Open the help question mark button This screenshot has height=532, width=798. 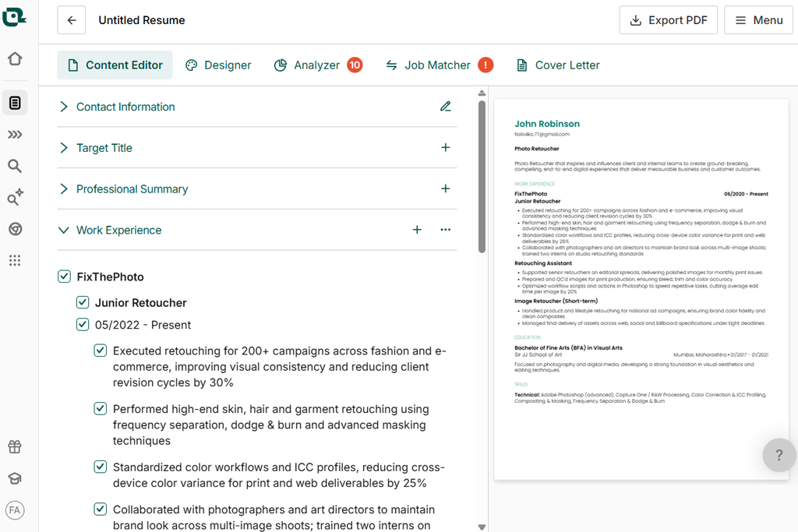[x=779, y=455]
